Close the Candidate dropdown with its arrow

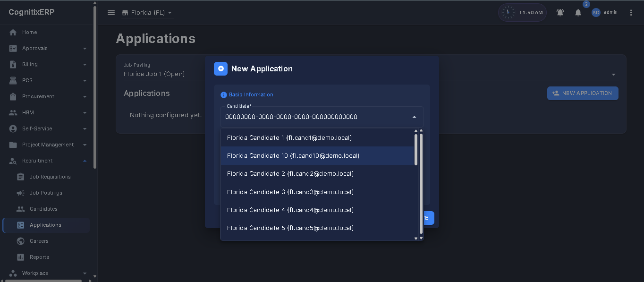pos(414,117)
